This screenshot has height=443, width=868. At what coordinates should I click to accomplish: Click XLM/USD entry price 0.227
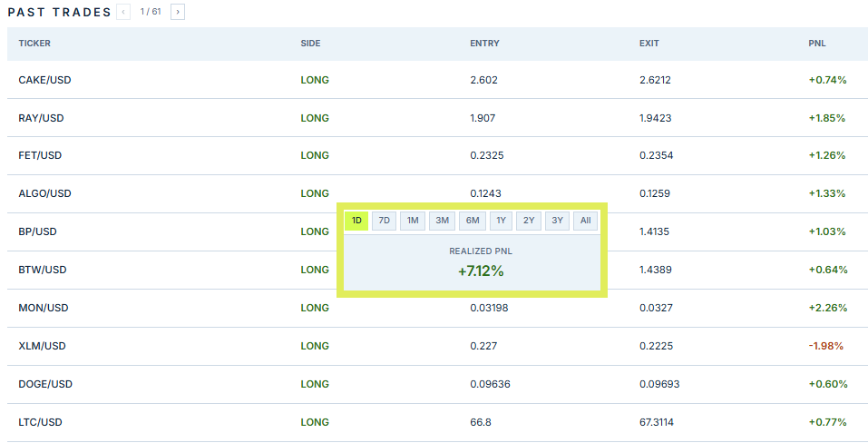[483, 346]
